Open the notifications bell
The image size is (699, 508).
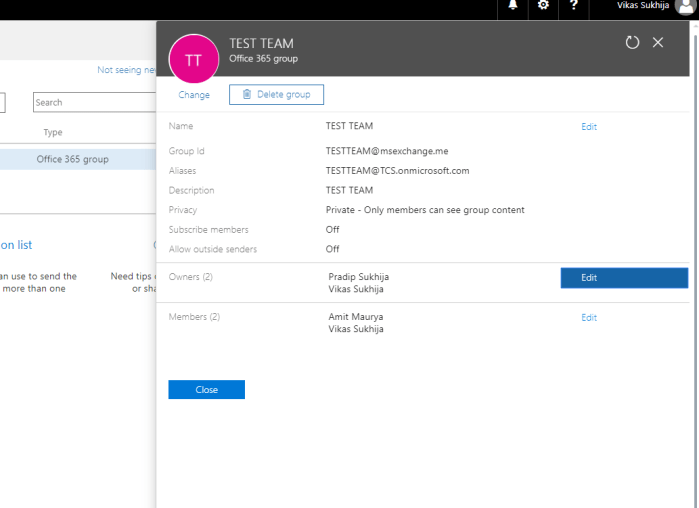pos(513,5)
